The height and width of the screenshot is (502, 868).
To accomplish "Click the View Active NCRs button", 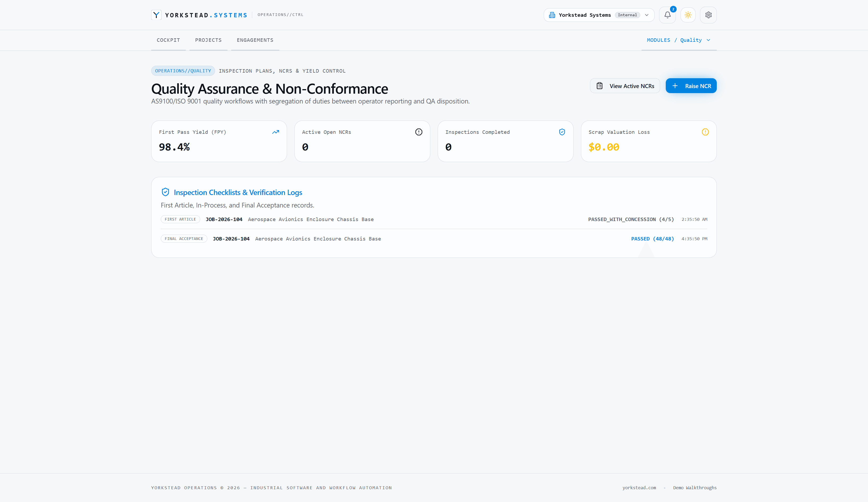I will 625,86.
